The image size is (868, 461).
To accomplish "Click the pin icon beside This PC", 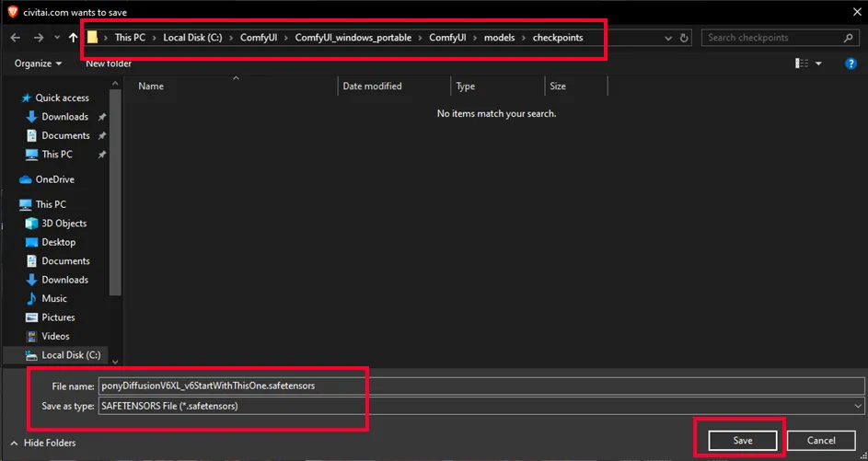I will (102, 155).
